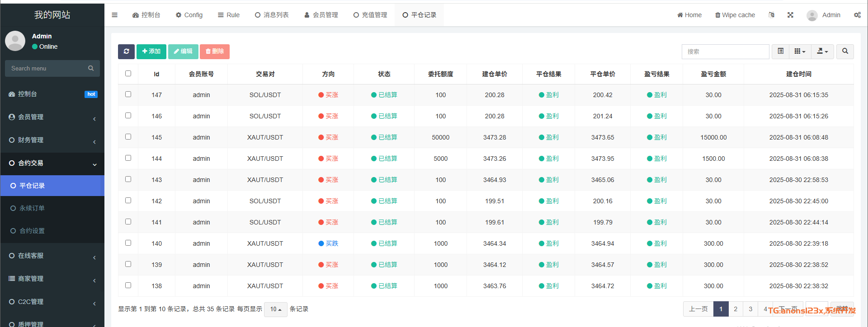Select the checkbox for row Id 147

pyautogui.click(x=128, y=94)
